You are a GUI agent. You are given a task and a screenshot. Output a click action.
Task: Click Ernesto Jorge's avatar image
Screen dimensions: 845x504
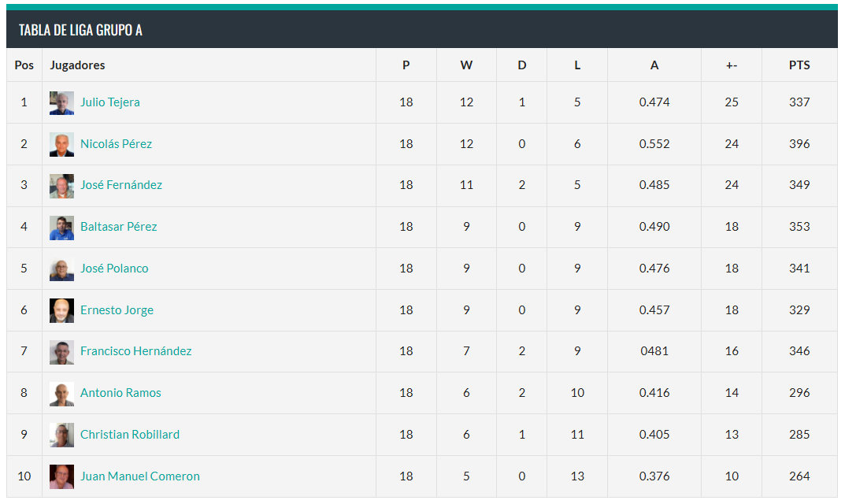(x=61, y=310)
